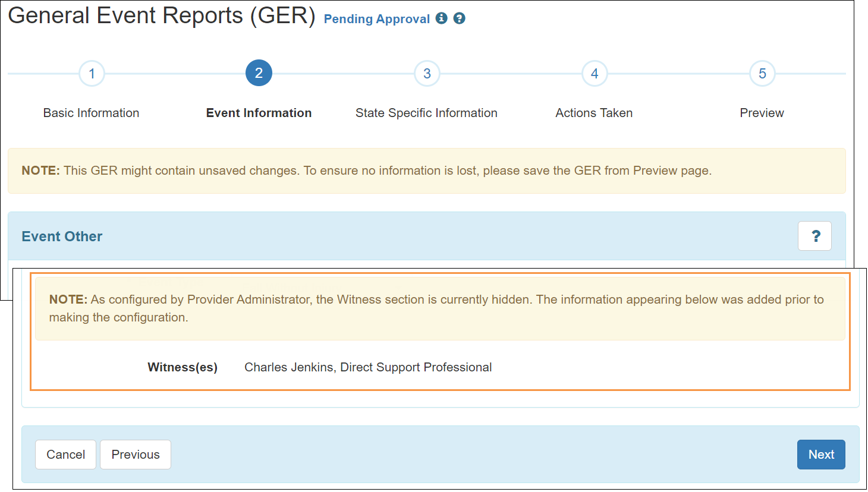Select step 2 circle
Viewport: 868px width, 492px height.
coord(259,73)
